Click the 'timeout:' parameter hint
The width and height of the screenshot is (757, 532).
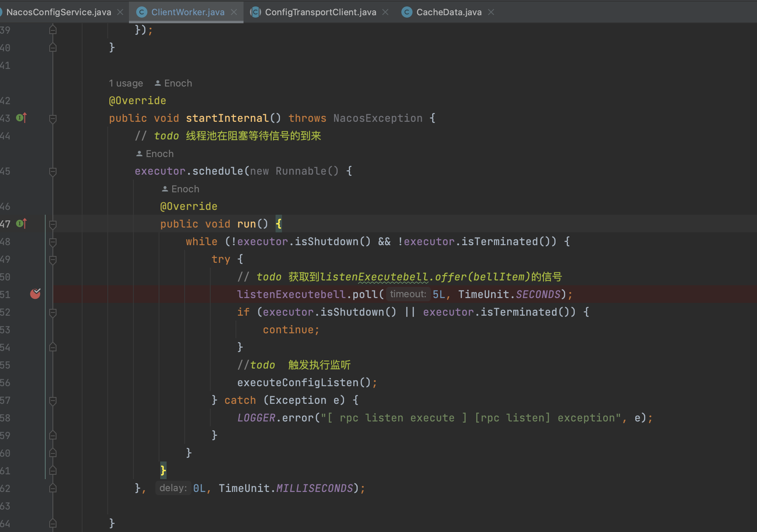[408, 294]
